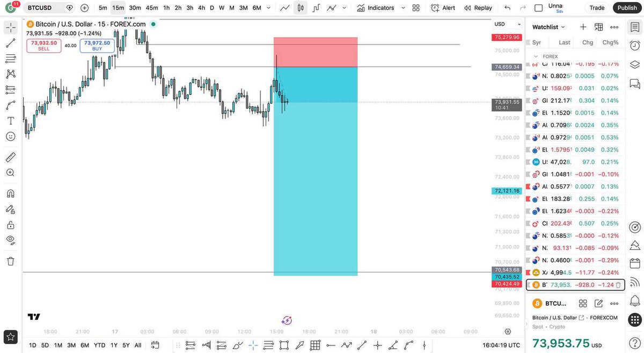The image size is (644, 353).
Task: Compare or add symbol plus icon
Action: point(84,8)
